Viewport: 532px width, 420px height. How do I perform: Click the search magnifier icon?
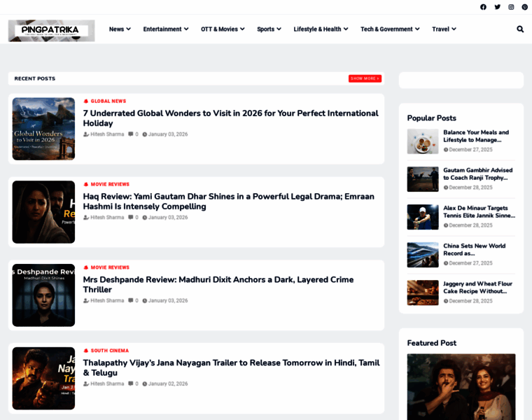520,29
